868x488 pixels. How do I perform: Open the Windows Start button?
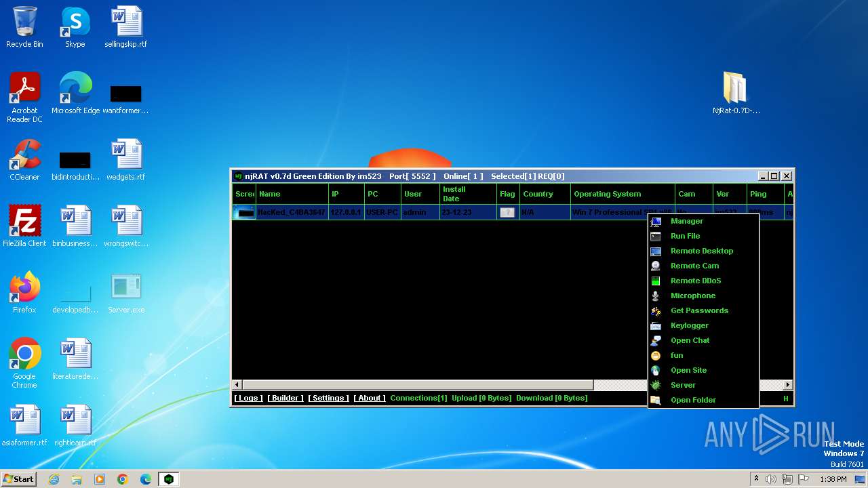pyautogui.click(x=18, y=479)
